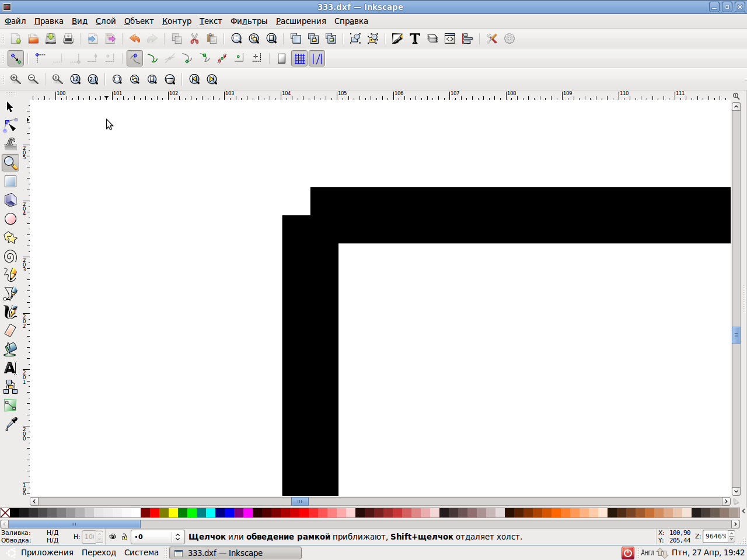Click the zoom in magnifier icon
This screenshot has width=747, height=560.
[x=16, y=79]
